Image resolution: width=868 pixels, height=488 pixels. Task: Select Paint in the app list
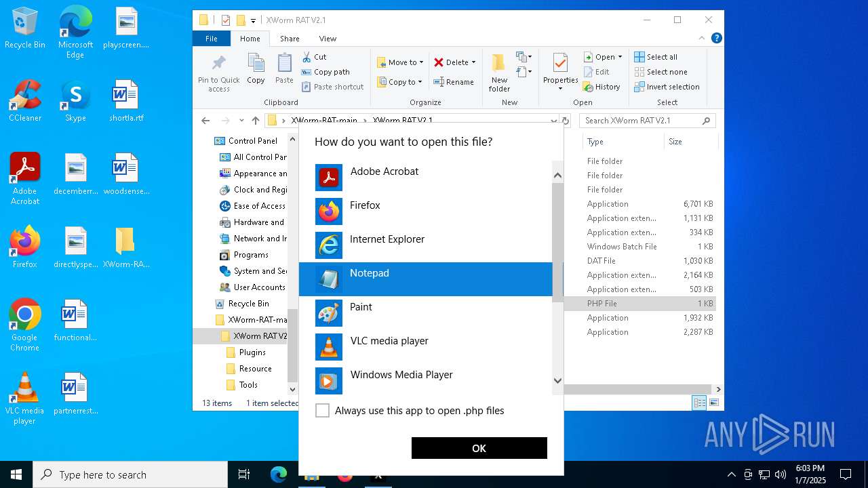pos(426,313)
